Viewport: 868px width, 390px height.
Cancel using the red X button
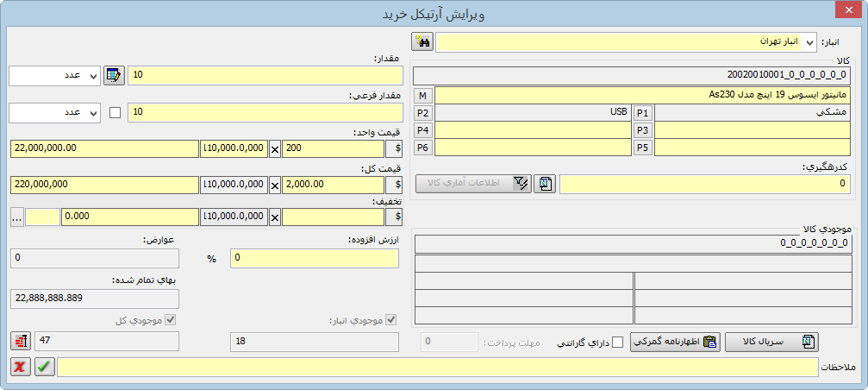click(x=20, y=367)
